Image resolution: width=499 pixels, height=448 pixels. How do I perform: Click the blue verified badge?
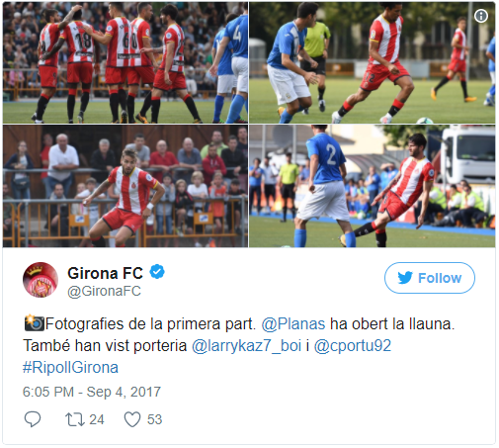[x=157, y=272]
